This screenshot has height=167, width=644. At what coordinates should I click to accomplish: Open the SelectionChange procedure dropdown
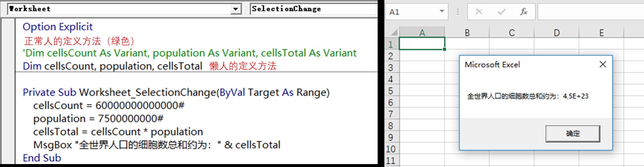314,9
